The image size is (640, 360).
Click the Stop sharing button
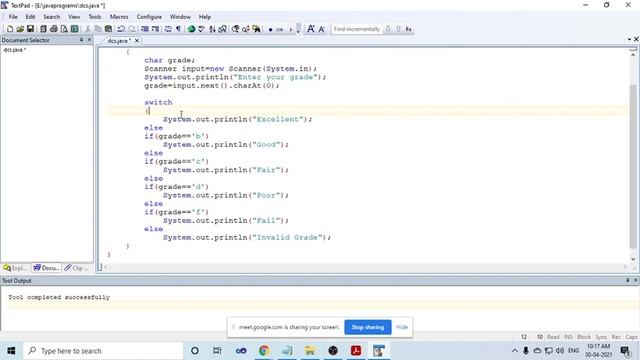(367, 327)
